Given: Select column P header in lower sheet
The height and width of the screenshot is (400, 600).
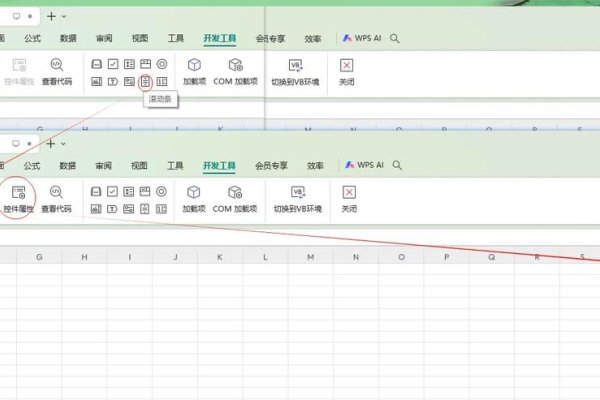Looking at the screenshot, I should (x=447, y=257).
